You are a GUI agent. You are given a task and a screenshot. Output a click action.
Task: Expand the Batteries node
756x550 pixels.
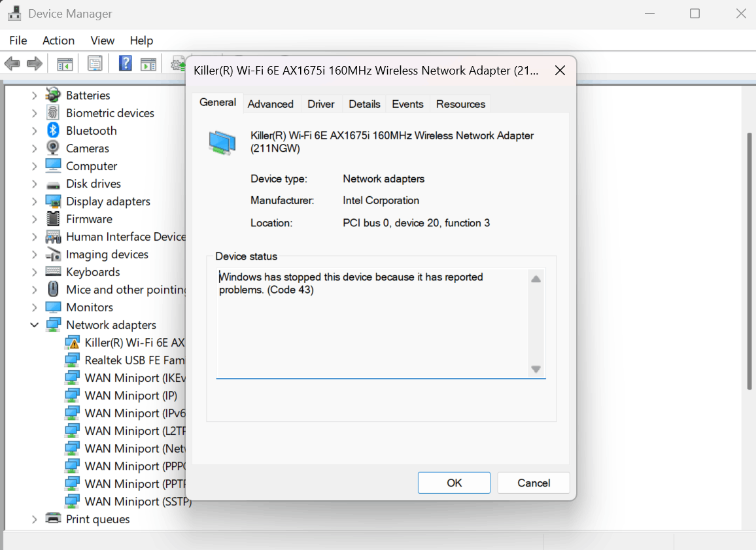[34, 95]
